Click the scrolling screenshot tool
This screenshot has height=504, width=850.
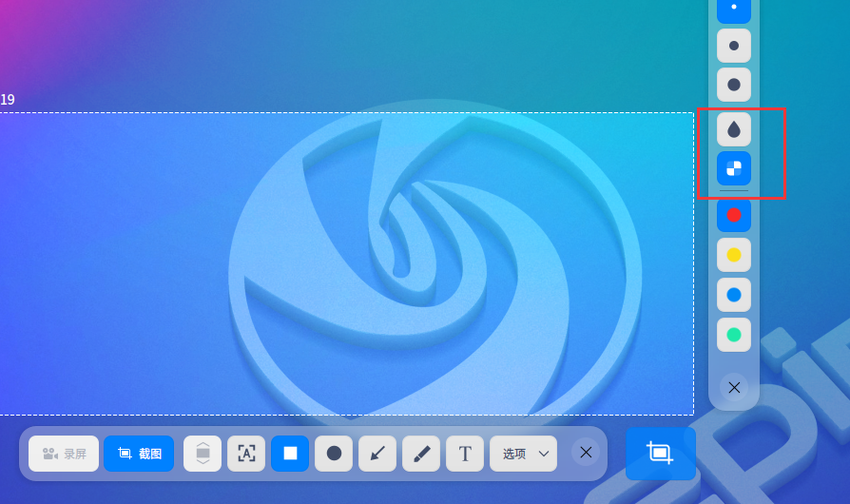point(203,453)
